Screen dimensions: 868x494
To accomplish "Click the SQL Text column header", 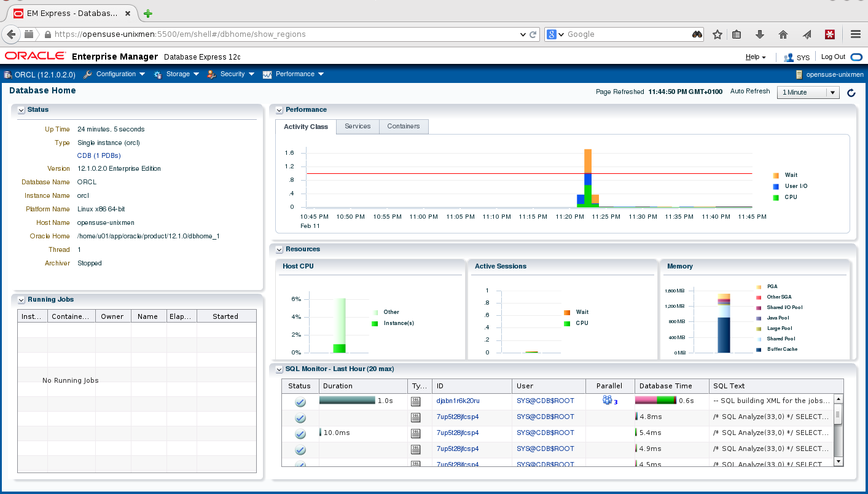I will (776, 386).
